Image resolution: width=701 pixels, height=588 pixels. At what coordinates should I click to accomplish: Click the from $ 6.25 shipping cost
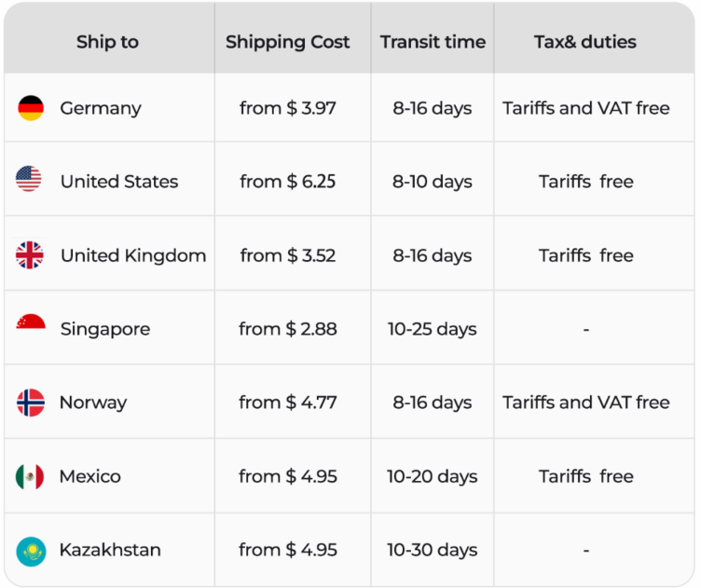[288, 182]
